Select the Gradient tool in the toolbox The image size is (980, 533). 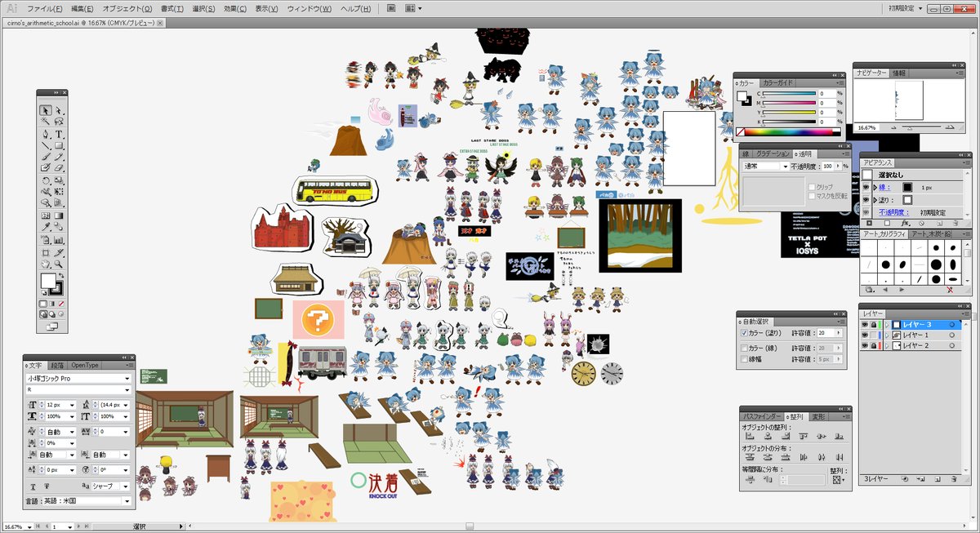59,215
